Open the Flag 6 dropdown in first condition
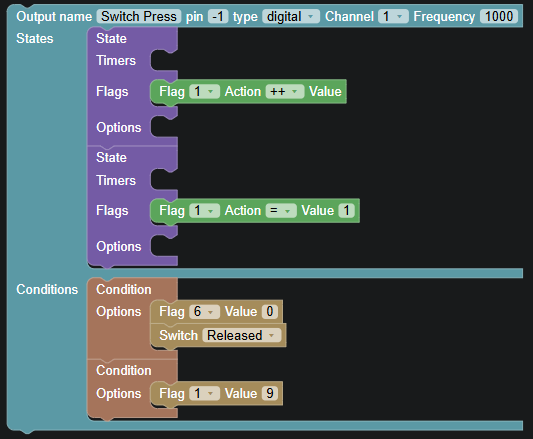The height and width of the screenshot is (439, 533). pyautogui.click(x=204, y=311)
